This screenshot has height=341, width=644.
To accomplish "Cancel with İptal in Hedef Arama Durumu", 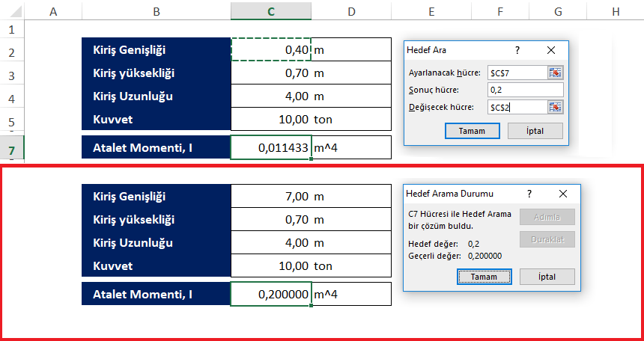I will click(x=547, y=277).
